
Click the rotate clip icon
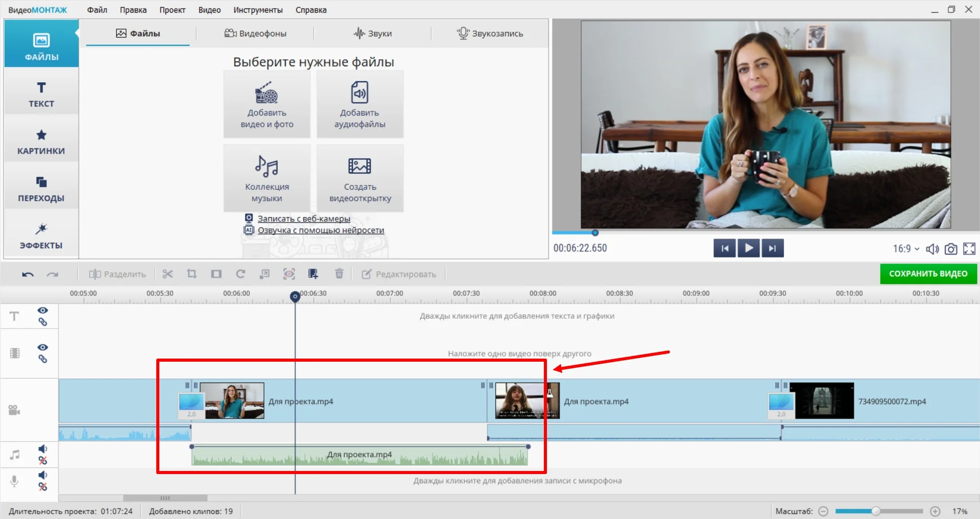(x=240, y=274)
